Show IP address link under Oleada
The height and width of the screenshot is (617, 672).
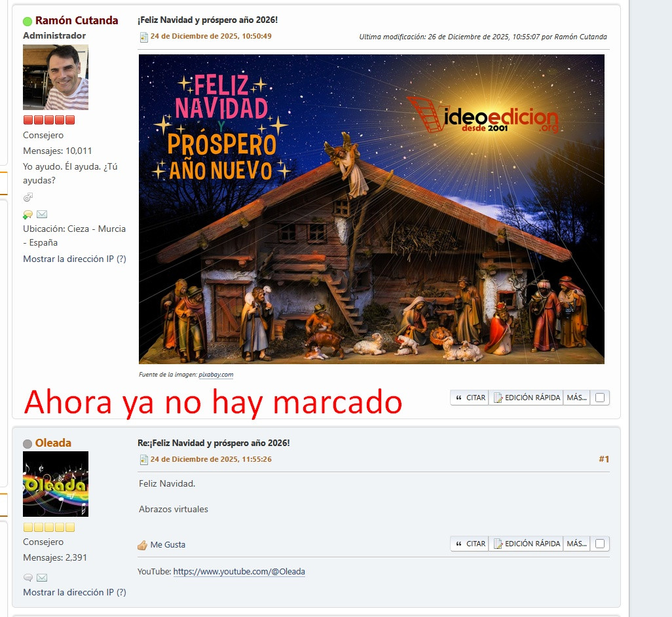click(x=75, y=592)
